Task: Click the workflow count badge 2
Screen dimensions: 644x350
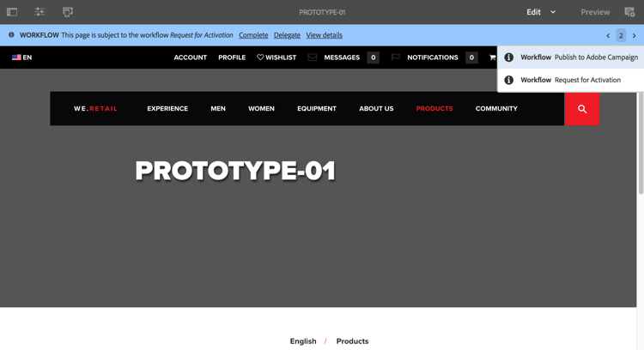Action: pyautogui.click(x=621, y=36)
